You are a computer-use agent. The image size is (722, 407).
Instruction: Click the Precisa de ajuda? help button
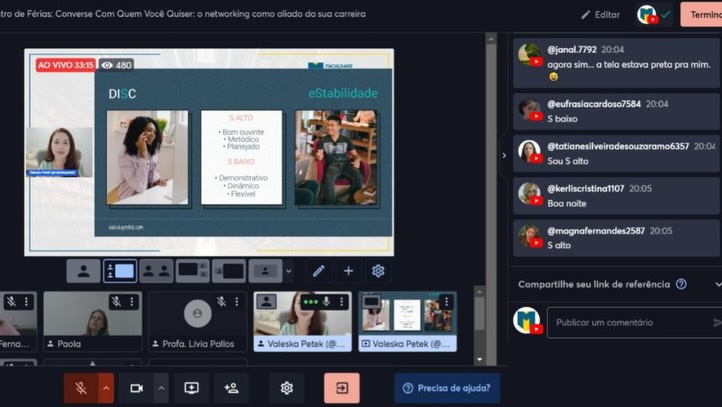[x=447, y=388]
